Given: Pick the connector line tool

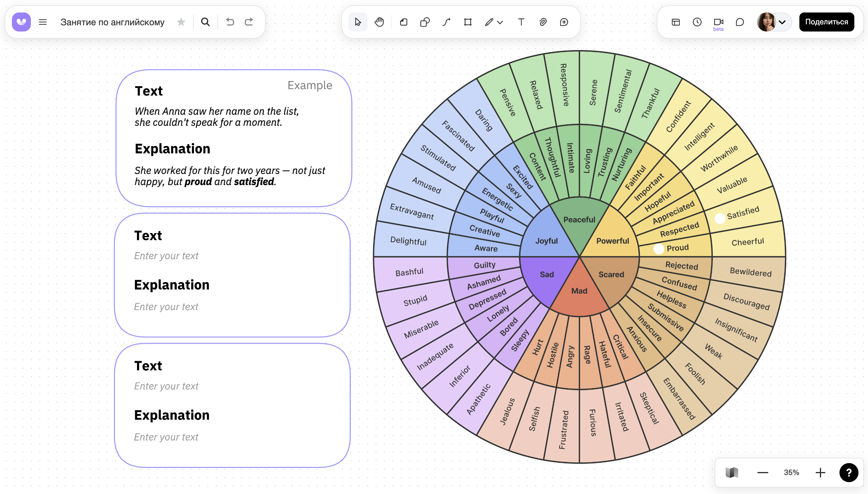Looking at the screenshot, I should coord(446,22).
